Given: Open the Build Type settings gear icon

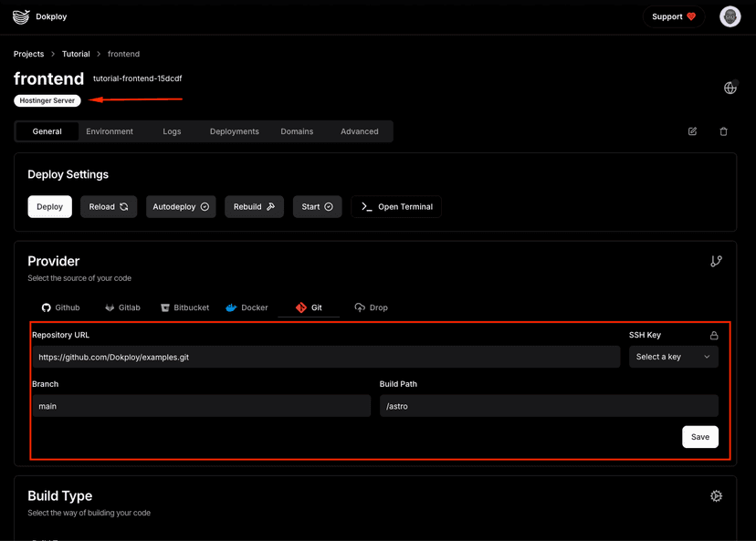Looking at the screenshot, I should tap(716, 495).
